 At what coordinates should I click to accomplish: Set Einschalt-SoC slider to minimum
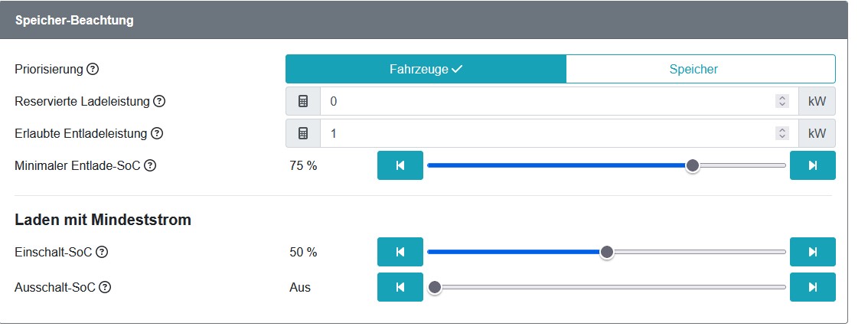click(x=400, y=252)
